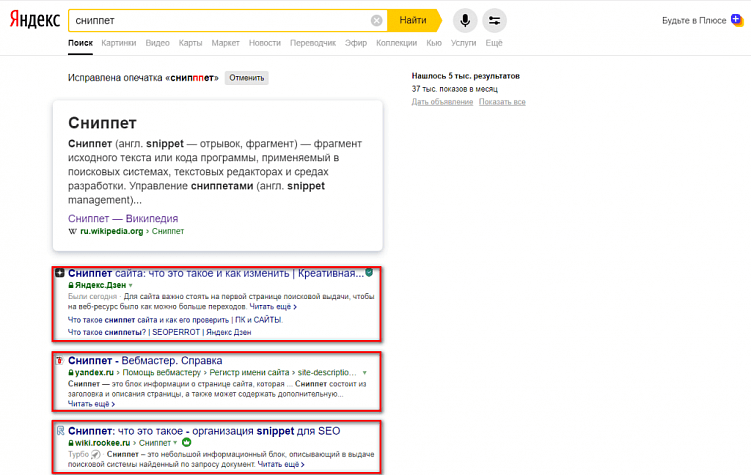751x475 pixels.
Task: Start voice search with the microphone icon
Action: pos(465,21)
